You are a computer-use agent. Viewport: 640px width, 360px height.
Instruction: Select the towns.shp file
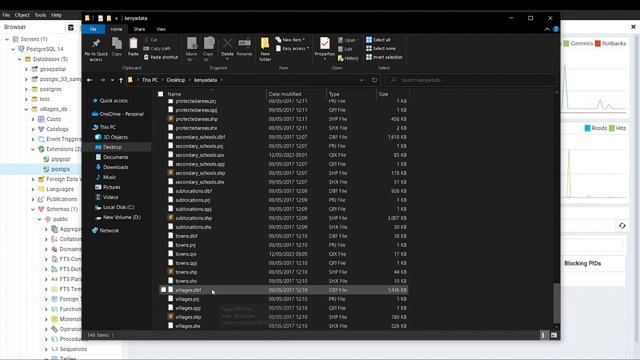tap(186, 272)
